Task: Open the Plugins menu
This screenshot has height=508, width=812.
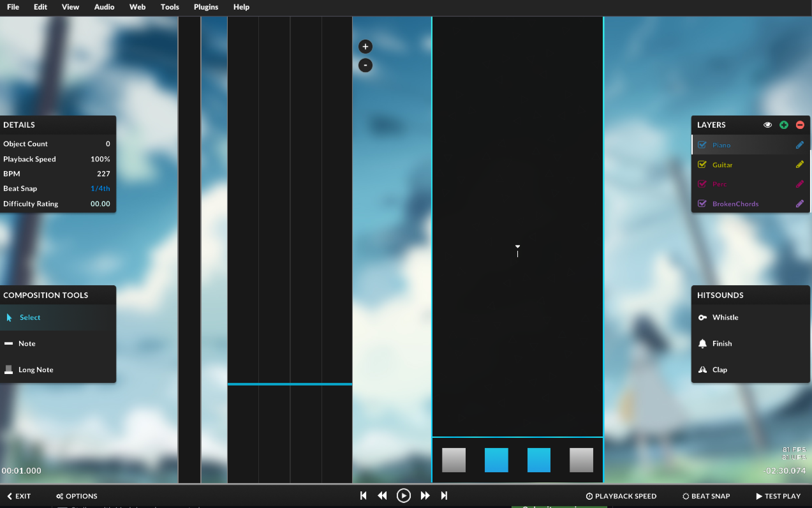Action: 206,7
